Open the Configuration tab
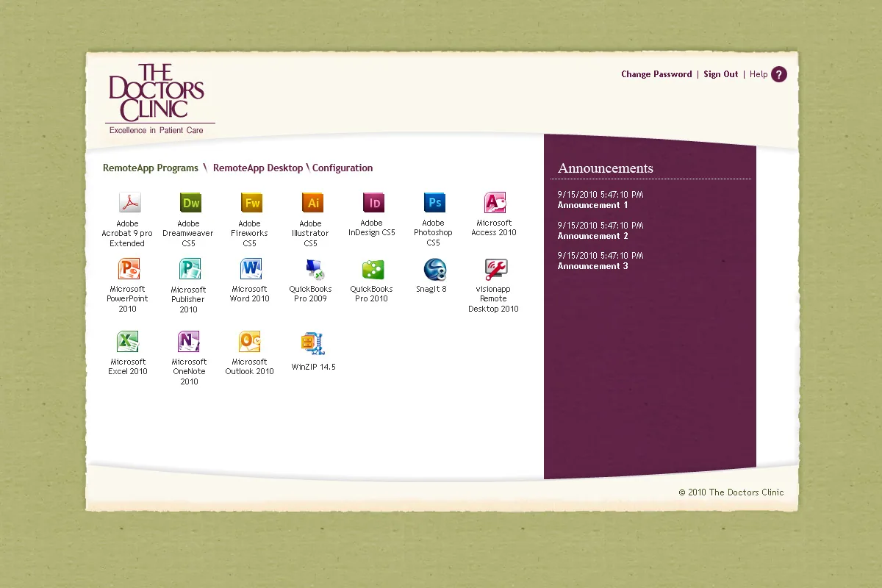 343,168
